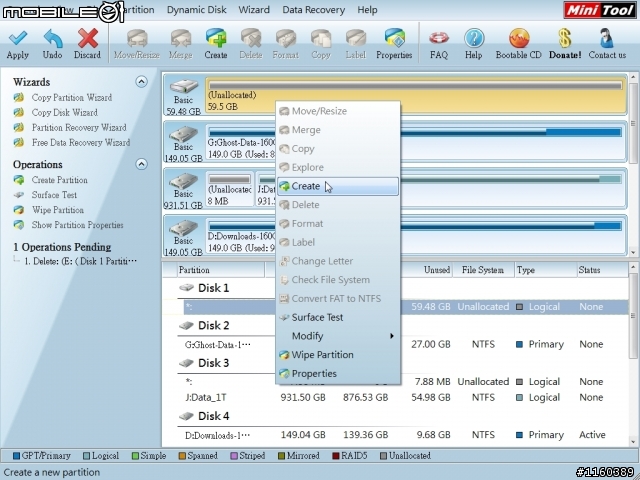Viewport: 640px width, 480px height.
Task: Launch Copy Partition Wizard
Action: click(x=72, y=98)
